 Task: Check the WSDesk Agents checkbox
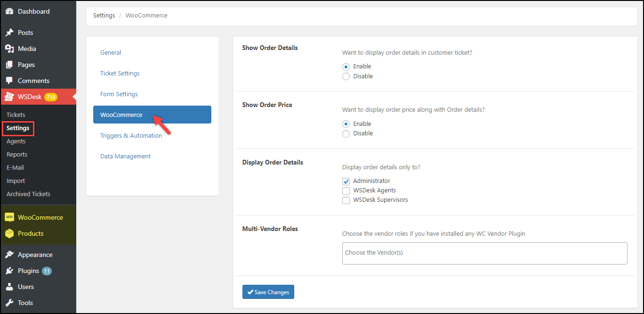[346, 190]
